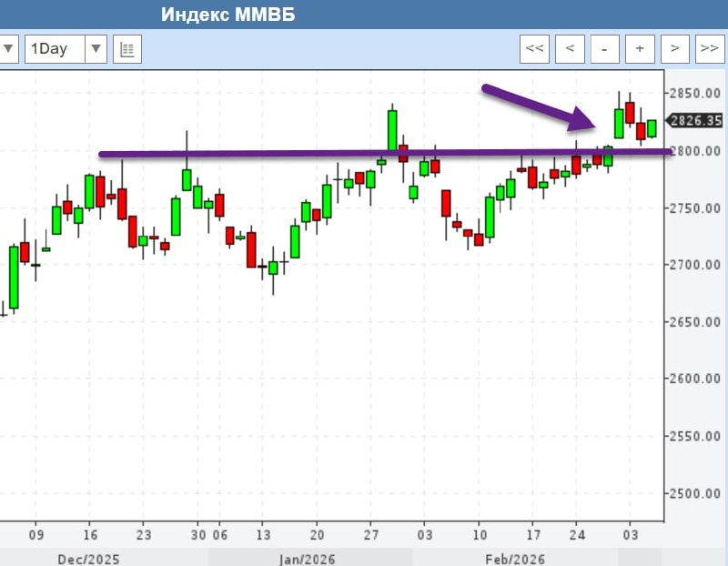Select the 2600.00 price axis label
This screenshot has height=566, width=728.
coord(694,379)
